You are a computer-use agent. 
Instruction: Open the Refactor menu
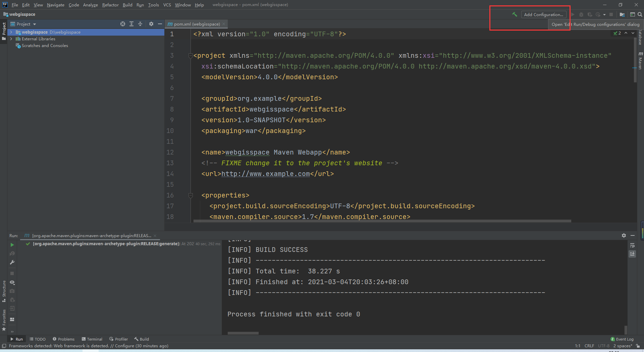110,5
